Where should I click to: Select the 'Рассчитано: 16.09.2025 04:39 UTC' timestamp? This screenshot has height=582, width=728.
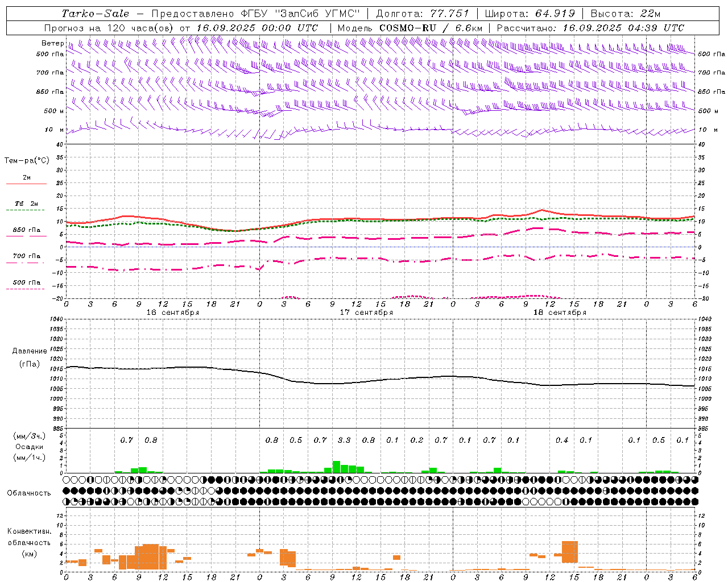point(590,27)
